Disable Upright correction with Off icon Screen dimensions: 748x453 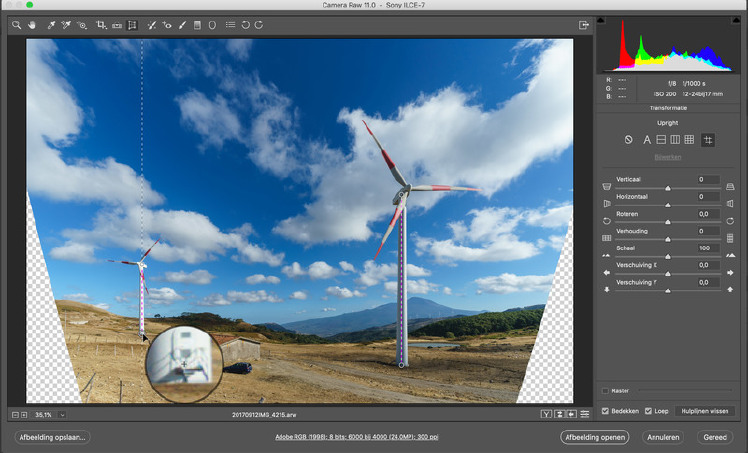tap(628, 140)
